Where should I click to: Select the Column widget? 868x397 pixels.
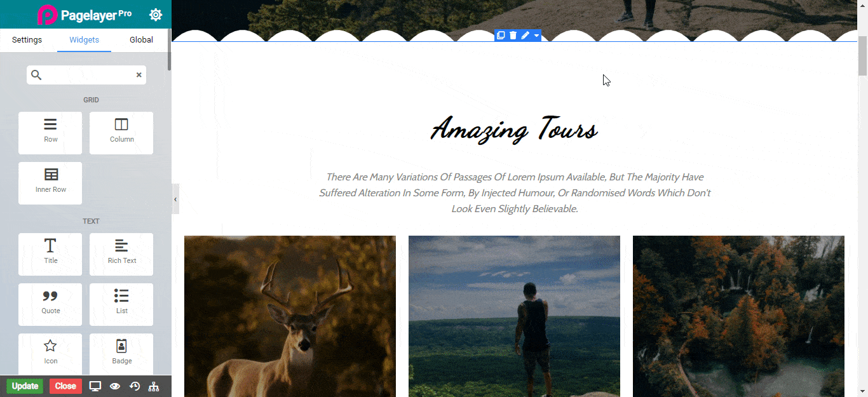point(121,133)
